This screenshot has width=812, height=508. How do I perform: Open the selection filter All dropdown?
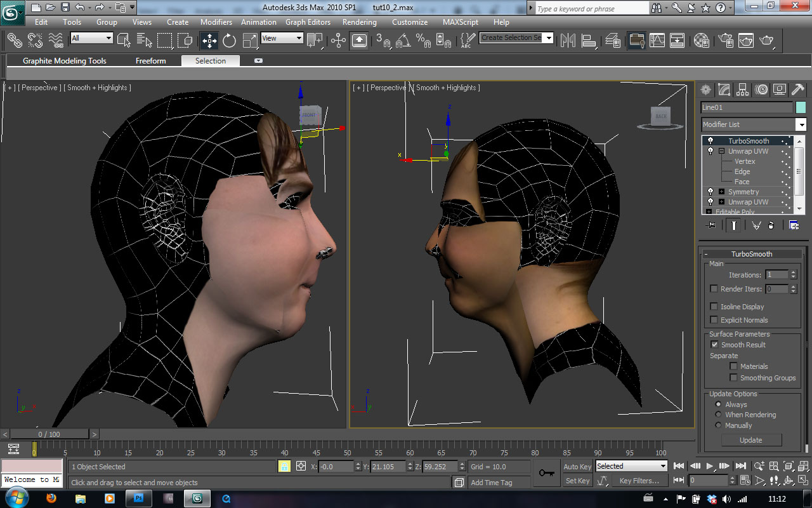click(91, 38)
